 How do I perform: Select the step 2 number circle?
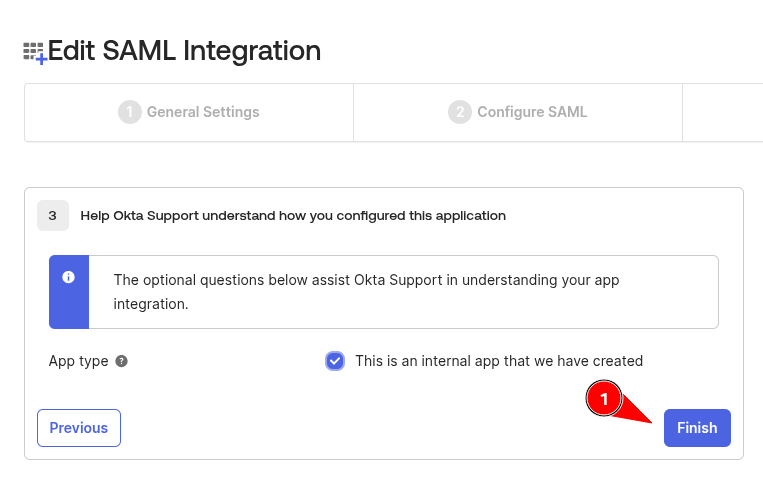coord(460,112)
